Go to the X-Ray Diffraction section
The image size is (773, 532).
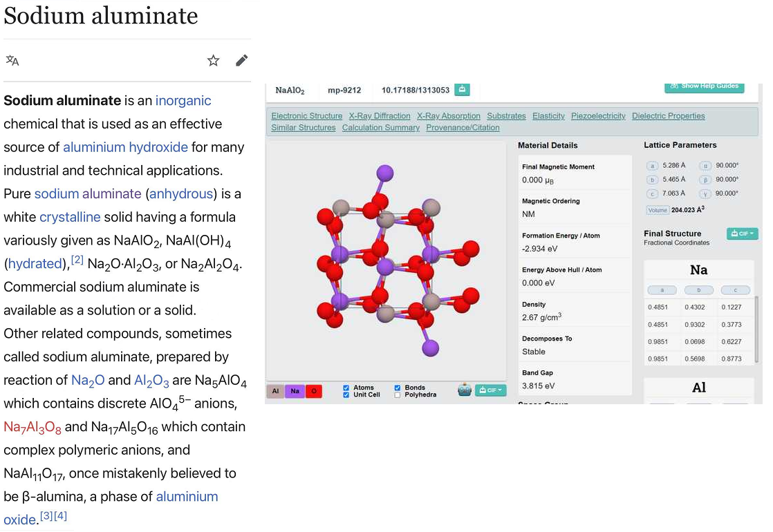[x=380, y=116]
